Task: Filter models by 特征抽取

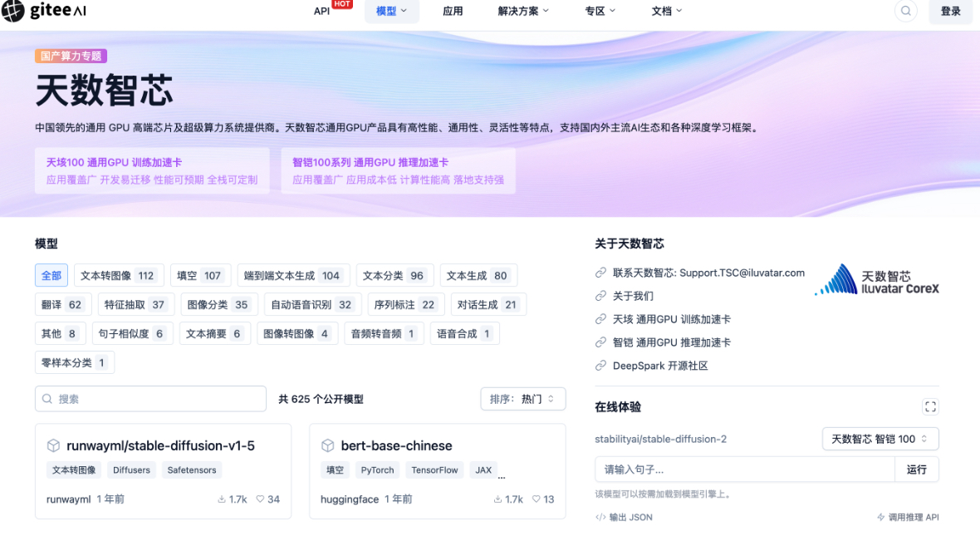Action: click(135, 305)
